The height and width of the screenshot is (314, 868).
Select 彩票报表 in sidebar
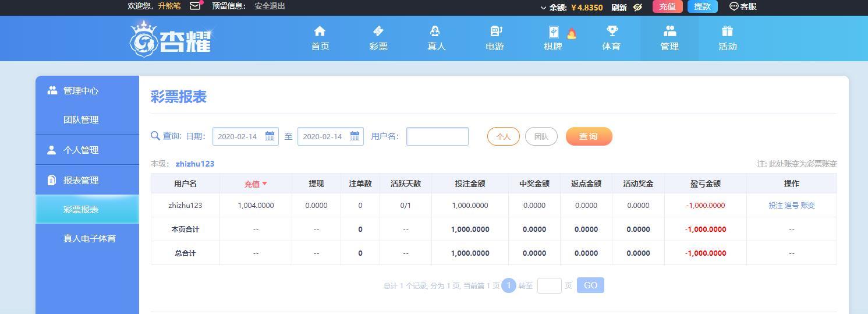coord(87,209)
